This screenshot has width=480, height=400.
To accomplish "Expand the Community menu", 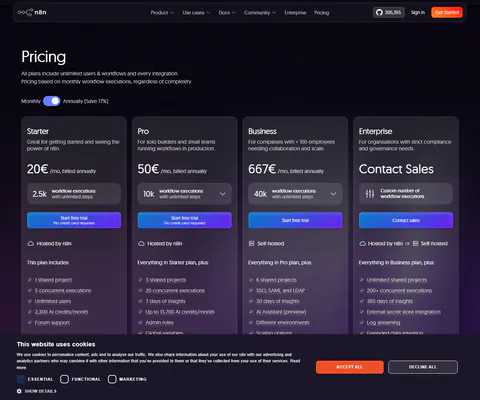I will (260, 13).
